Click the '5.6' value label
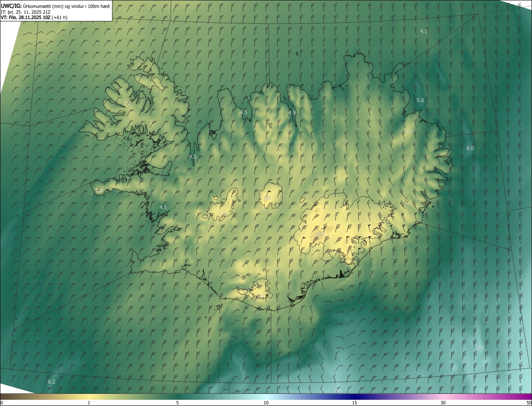This screenshot has height=406, width=532. click(x=420, y=100)
